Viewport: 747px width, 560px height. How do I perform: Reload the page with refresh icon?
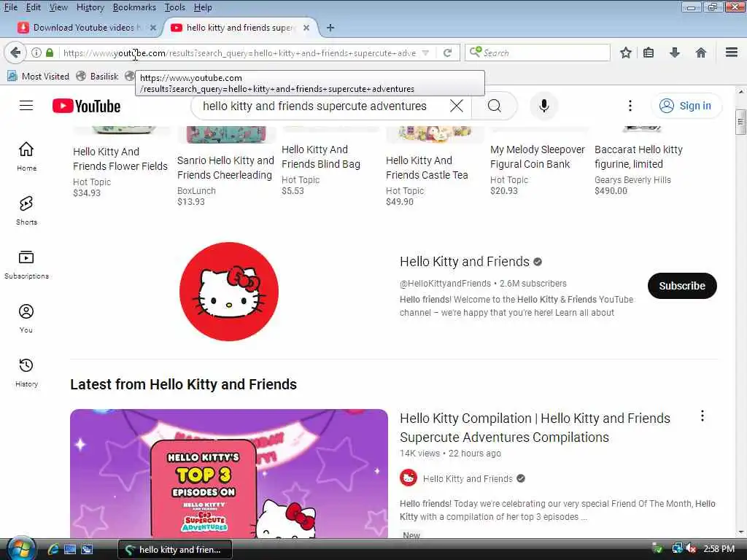coord(447,52)
